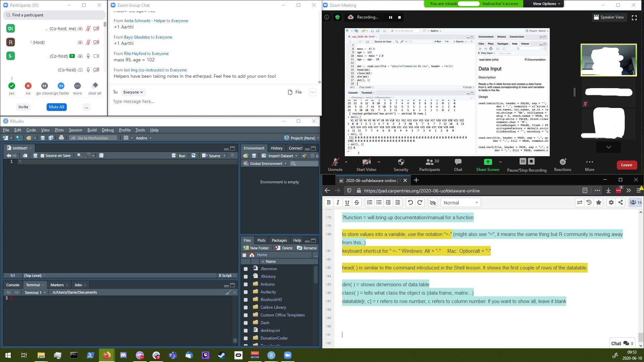Open the Debug menu in RStudio
This screenshot has height=362, width=644.
pos(108,130)
